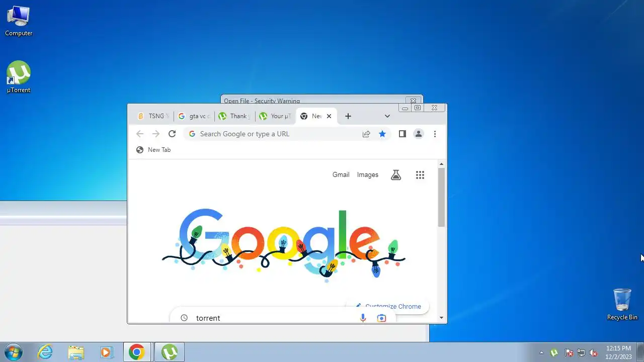644x362 pixels.
Task: Search by image with Google Lens
Action: [381, 318]
